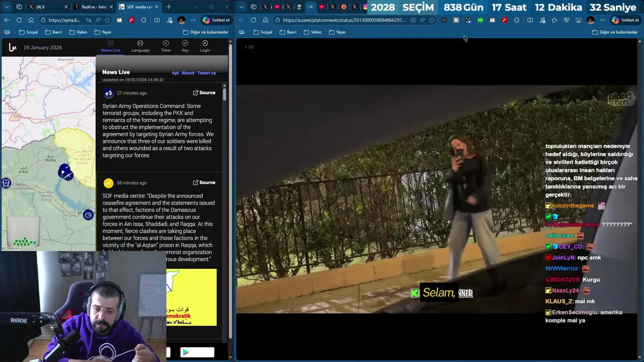The height and width of the screenshot is (362, 644).
Task: Open Source of Syrian Army Operations post
Action: (x=204, y=93)
